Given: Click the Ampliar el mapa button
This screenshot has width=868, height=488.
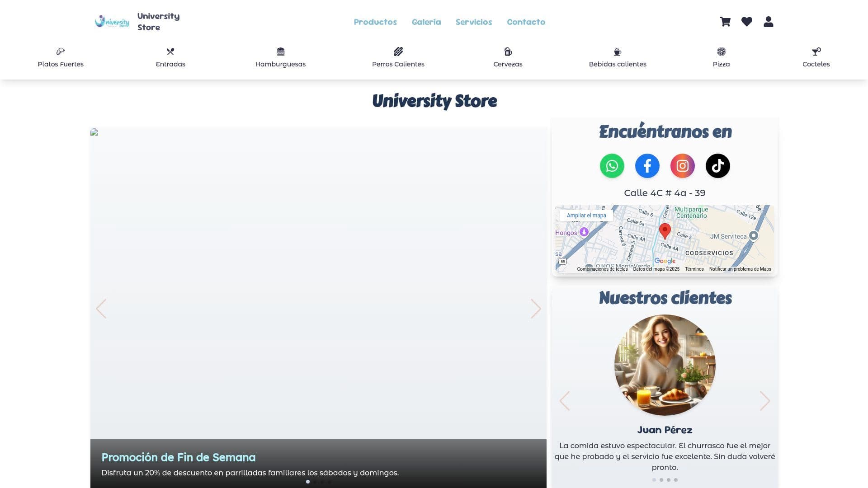Looking at the screenshot, I should coord(586,216).
